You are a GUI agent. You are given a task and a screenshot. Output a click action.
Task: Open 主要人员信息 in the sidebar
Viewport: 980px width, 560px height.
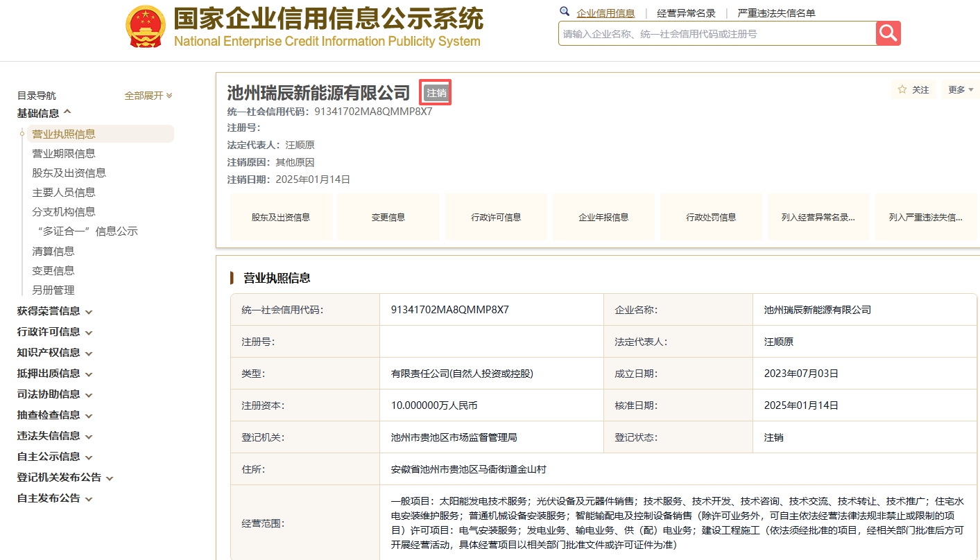click(x=64, y=193)
